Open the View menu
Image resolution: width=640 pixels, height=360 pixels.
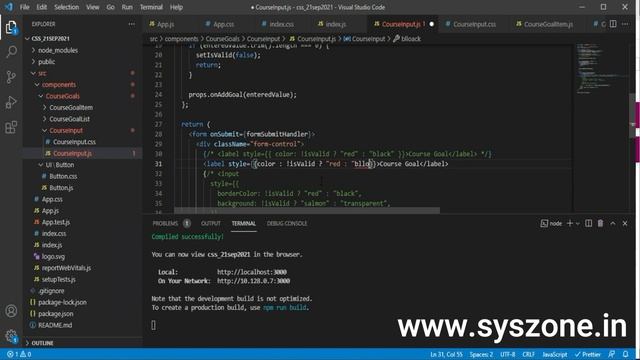[93, 7]
